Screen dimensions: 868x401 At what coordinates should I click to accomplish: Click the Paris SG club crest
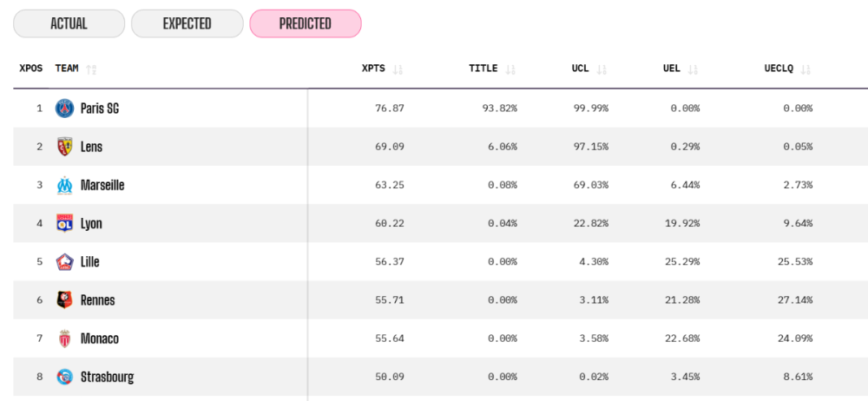(65, 108)
